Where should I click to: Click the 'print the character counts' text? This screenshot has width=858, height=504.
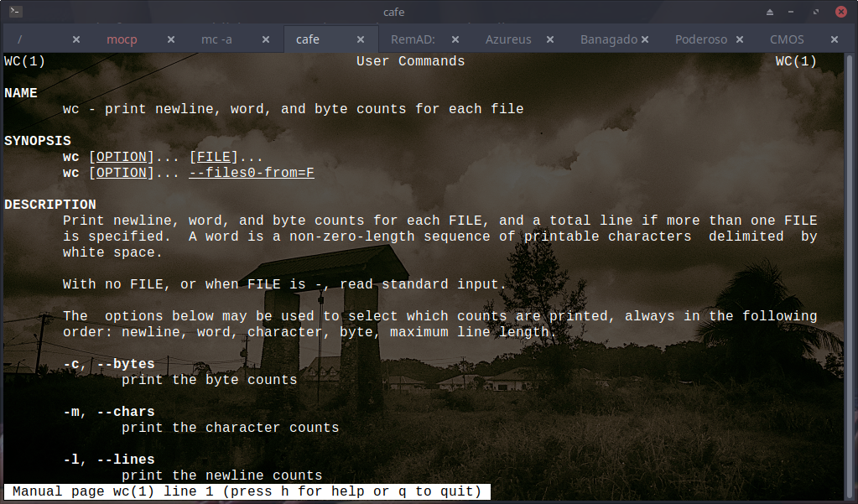230,428
